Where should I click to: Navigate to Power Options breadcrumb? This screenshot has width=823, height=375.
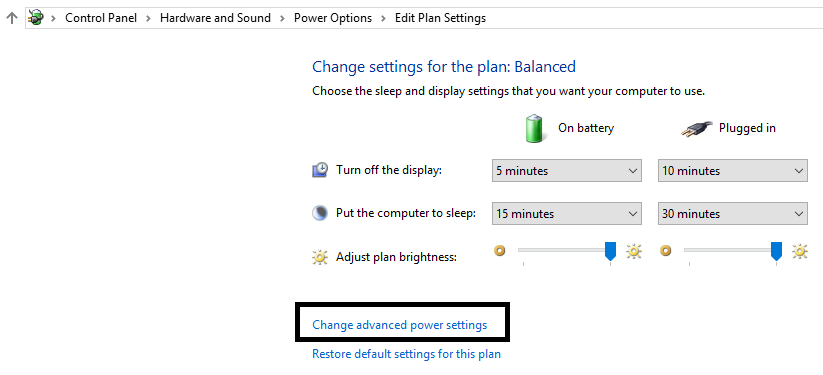[333, 18]
